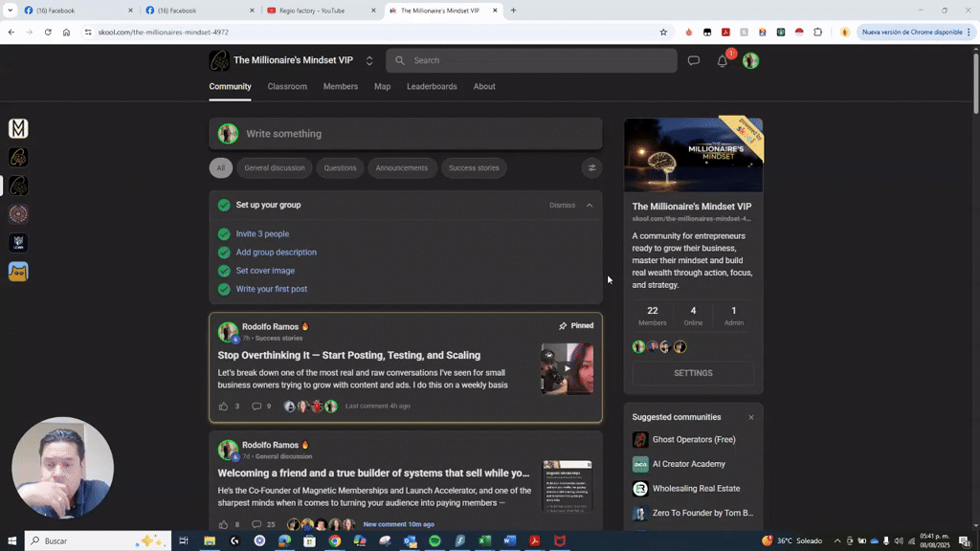
Task: Switch to the Classroom tab
Action: tap(287, 87)
